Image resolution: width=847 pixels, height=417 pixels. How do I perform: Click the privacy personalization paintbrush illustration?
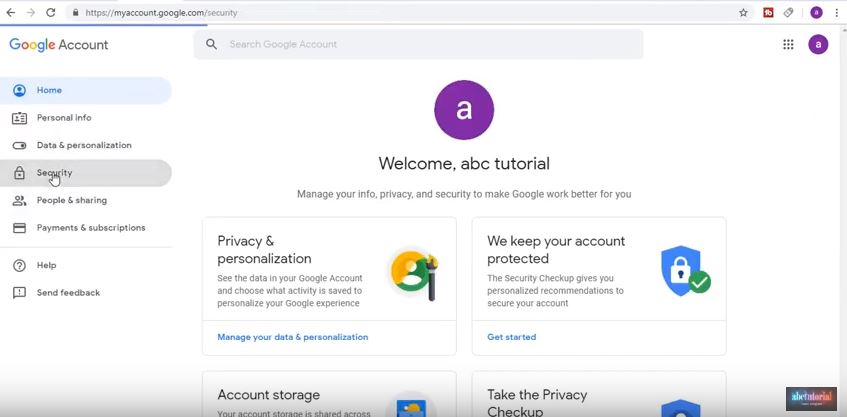415,275
